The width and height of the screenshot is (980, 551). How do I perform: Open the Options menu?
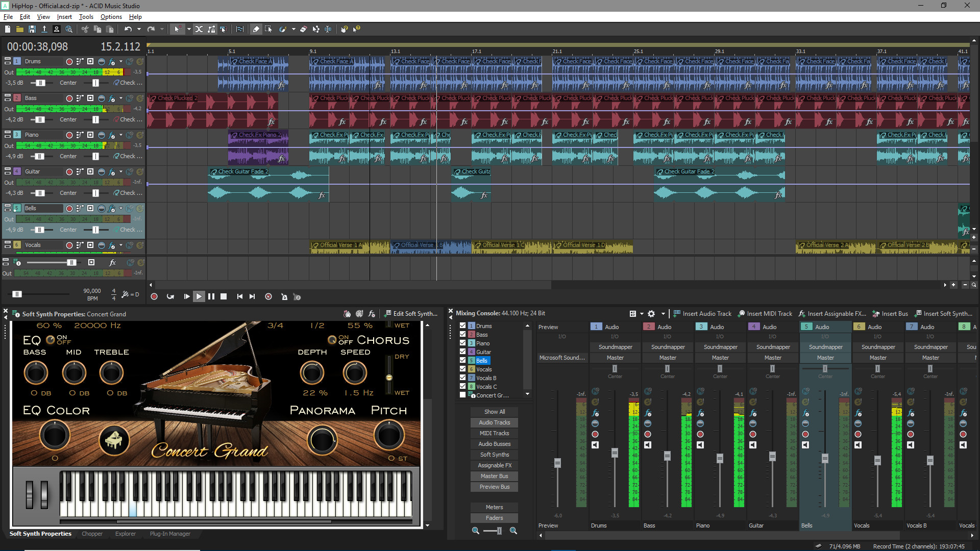coord(110,17)
